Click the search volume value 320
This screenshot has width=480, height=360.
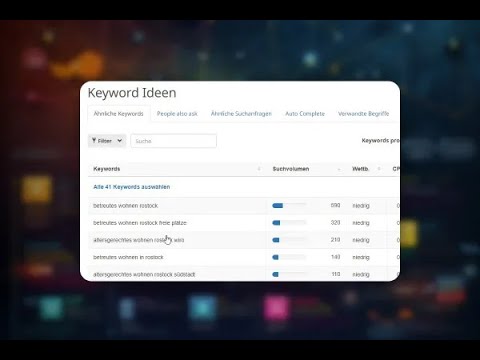335,223
